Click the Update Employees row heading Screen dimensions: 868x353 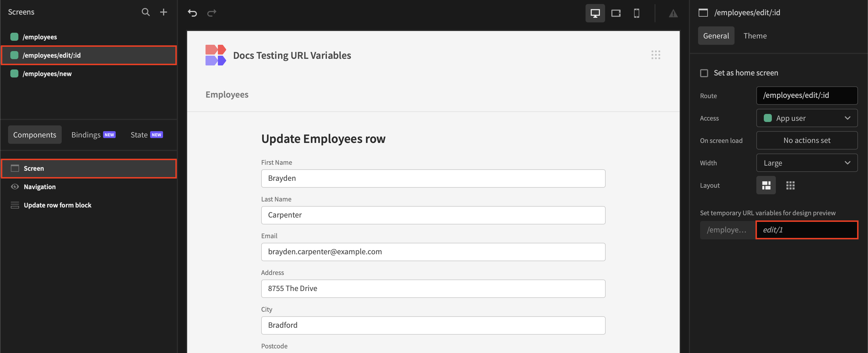coord(323,139)
